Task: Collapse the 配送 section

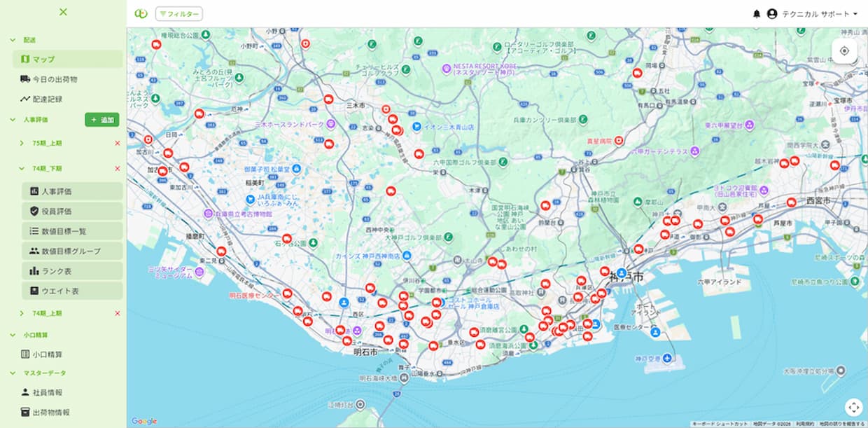Action: (13, 41)
